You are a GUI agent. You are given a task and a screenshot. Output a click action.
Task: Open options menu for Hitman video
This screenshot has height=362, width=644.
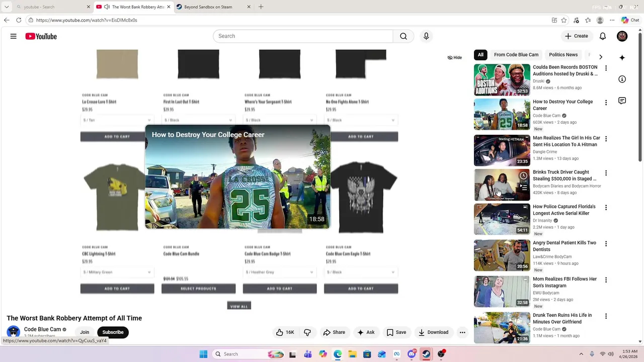click(606, 139)
